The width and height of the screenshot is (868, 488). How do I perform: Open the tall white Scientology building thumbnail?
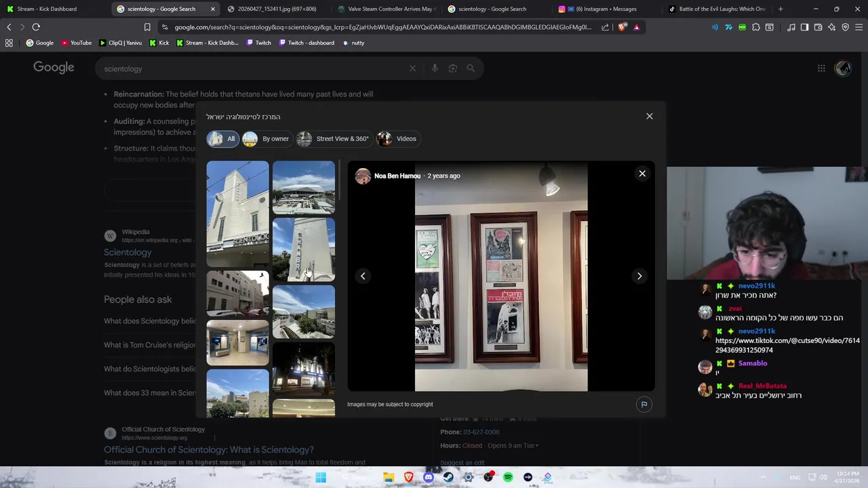(x=237, y=213)
